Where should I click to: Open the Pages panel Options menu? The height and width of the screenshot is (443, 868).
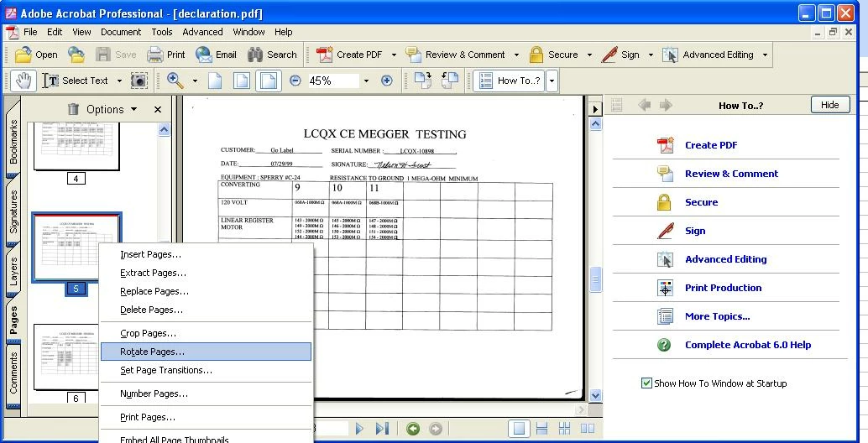(112, 110)
